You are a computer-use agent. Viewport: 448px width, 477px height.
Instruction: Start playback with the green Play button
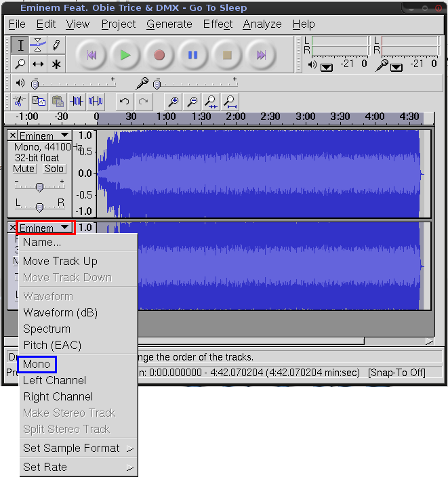(x=125, y=55)
